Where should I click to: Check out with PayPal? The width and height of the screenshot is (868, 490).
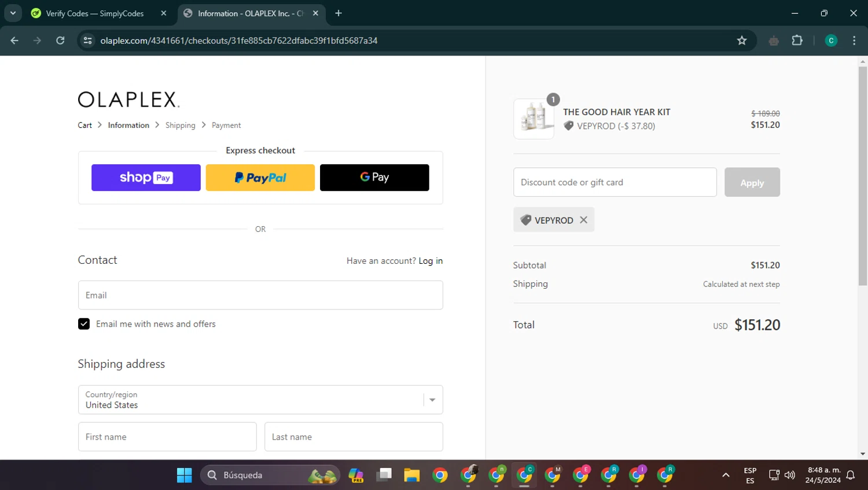tap(260, 178)
